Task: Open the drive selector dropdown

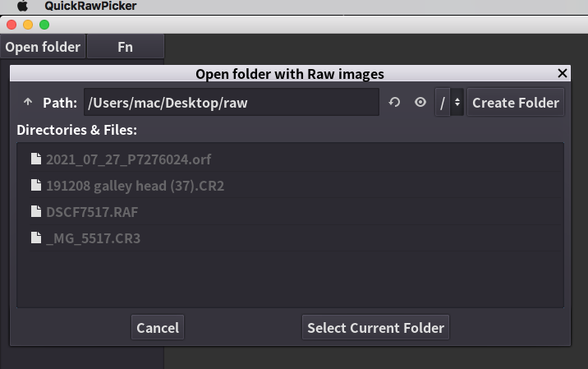Action: (449, 103)
